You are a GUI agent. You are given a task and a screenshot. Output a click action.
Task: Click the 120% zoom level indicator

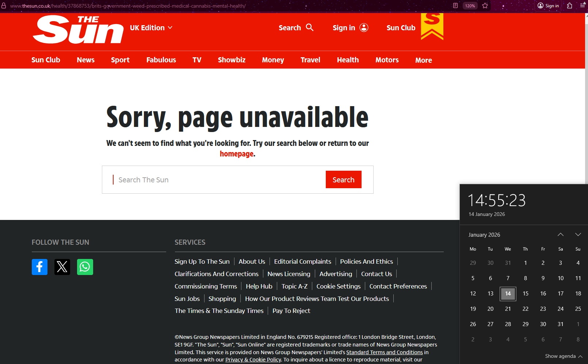pyautogui.click(x=470, y=5)
